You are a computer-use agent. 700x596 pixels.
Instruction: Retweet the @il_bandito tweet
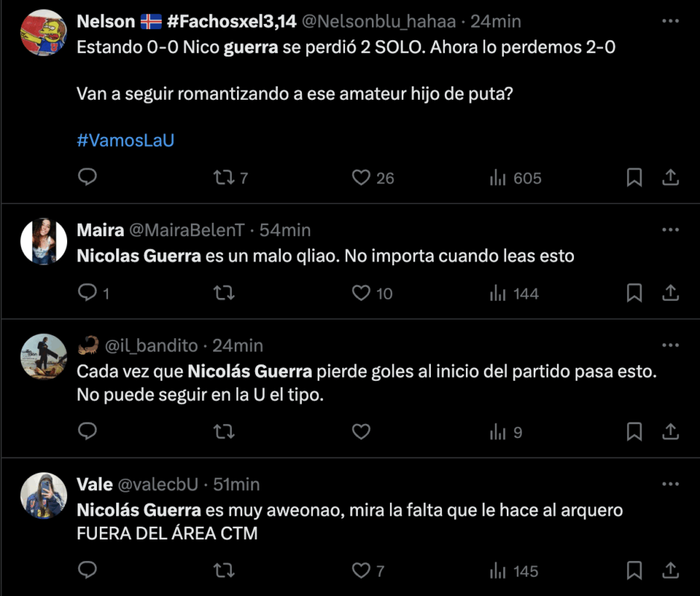(x=223, y=431)
